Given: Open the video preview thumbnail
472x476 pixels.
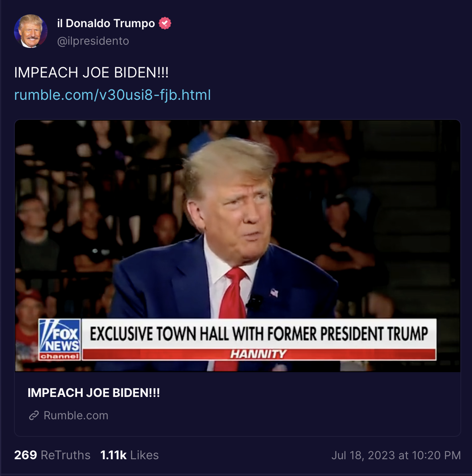Looking at the screenshot, I should click(x=238, y=246).
